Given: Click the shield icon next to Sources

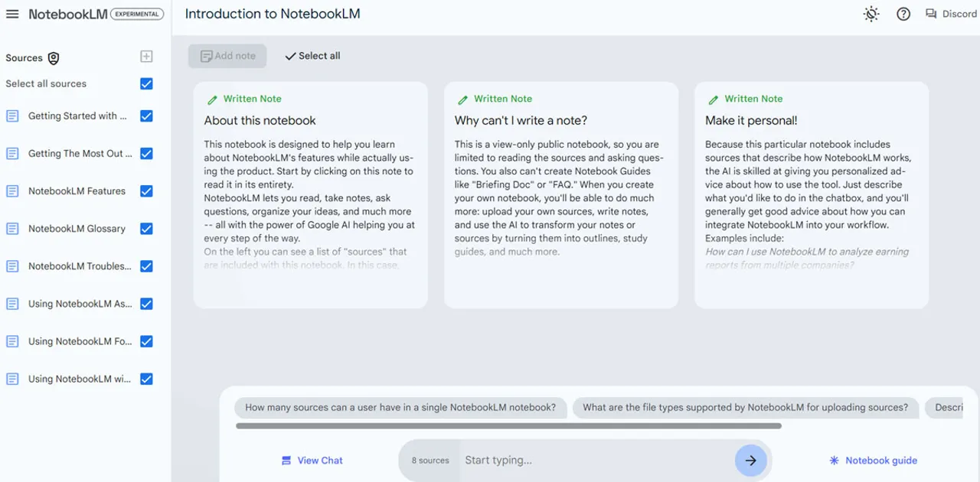Looking at the screenshot, I should click(52, 57).
